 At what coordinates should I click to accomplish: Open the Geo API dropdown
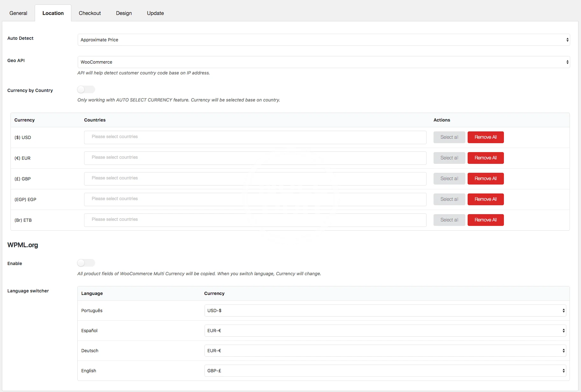[x=323, y=62]
